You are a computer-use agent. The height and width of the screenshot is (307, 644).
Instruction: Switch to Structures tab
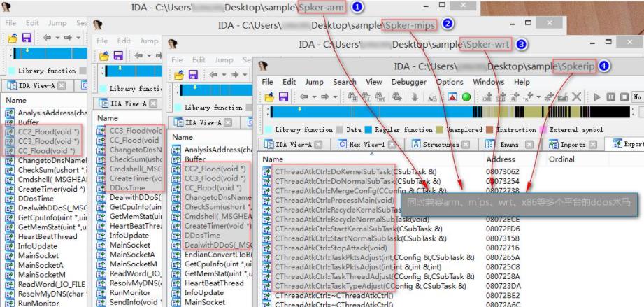[x=441, y=144]
